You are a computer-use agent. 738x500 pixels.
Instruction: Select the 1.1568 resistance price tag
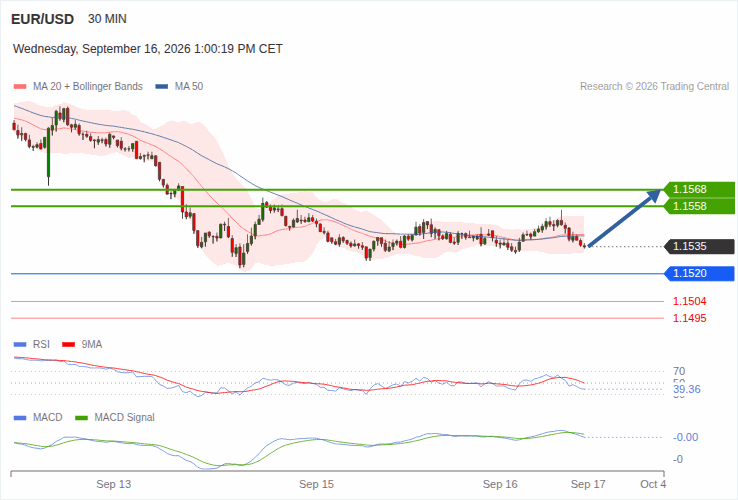coord(699,189)
